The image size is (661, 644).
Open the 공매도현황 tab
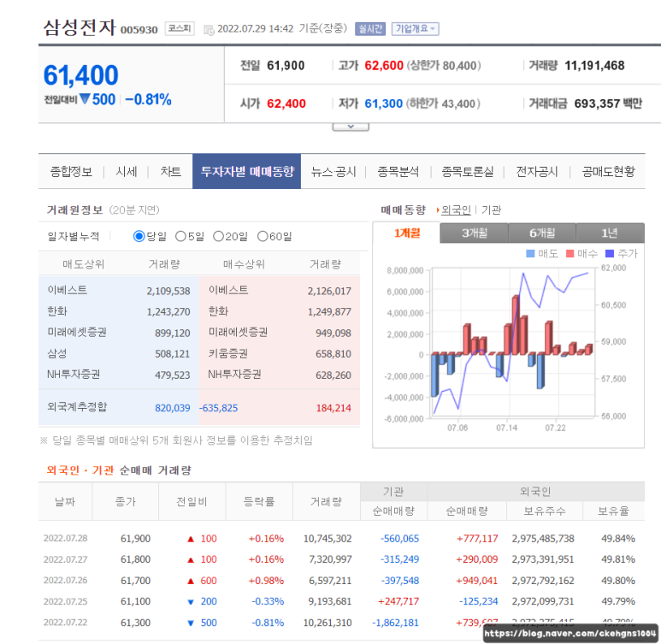tap(608, 172)
